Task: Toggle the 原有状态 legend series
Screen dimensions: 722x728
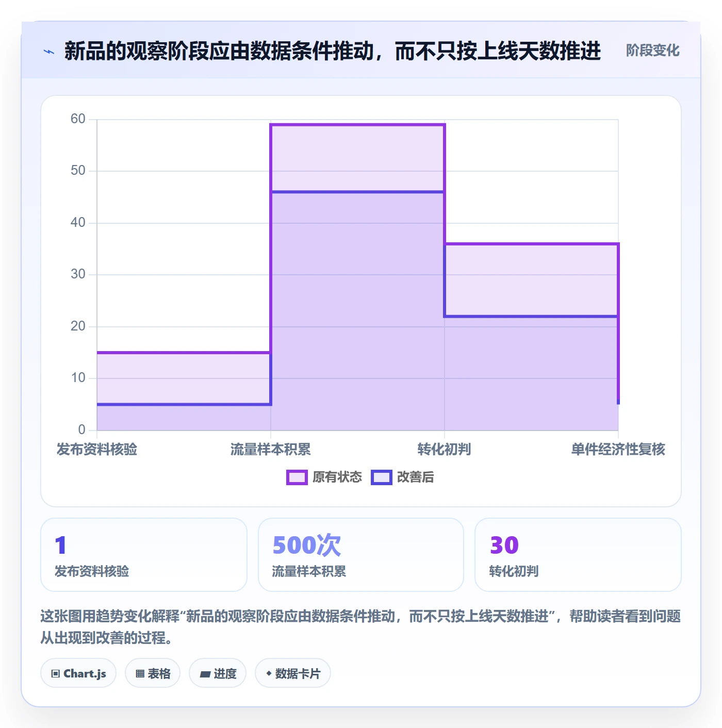Action: click(x=324, y=477)
